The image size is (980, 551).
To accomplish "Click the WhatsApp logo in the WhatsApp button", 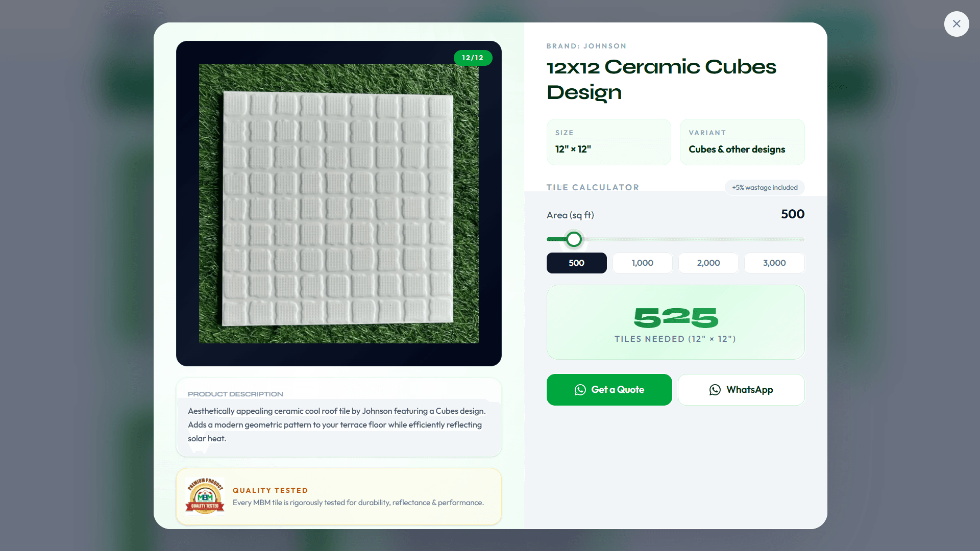I will 715,390.
